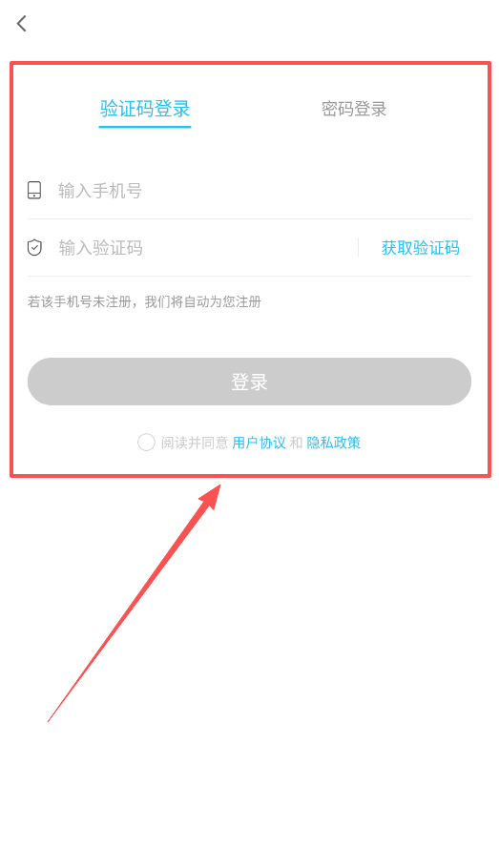Click the shield icon beside 输入验证码

(x=34, y=247)
